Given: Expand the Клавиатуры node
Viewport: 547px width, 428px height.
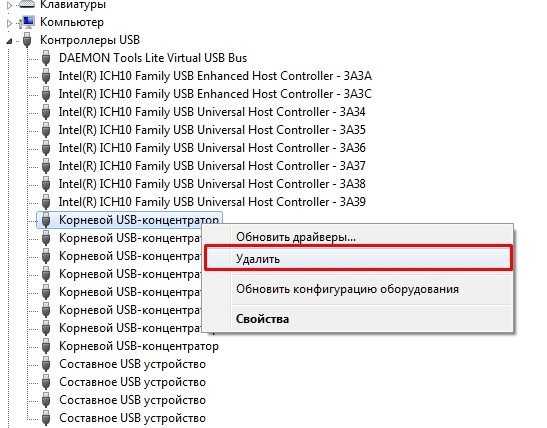Looking at the screenshot, I should click(9, 5).
